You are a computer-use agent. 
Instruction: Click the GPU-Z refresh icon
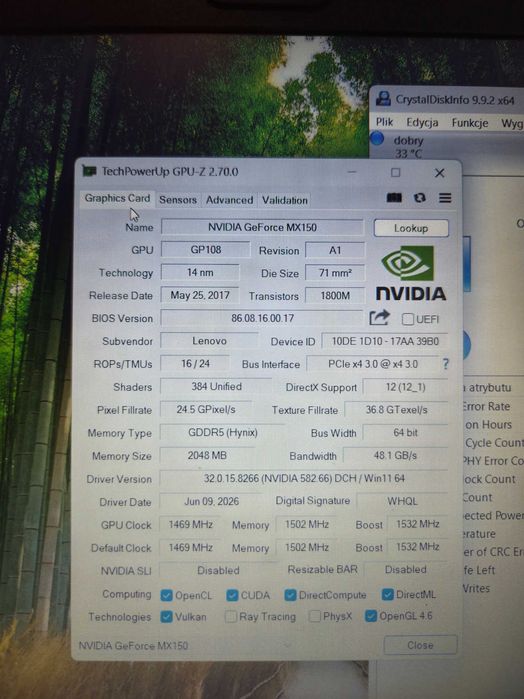coord(419,197)
